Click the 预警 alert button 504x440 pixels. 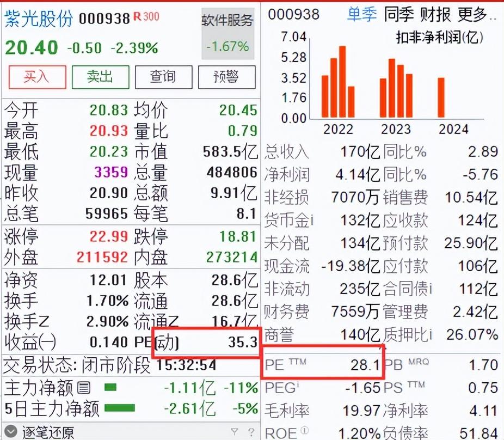point(227,77)
